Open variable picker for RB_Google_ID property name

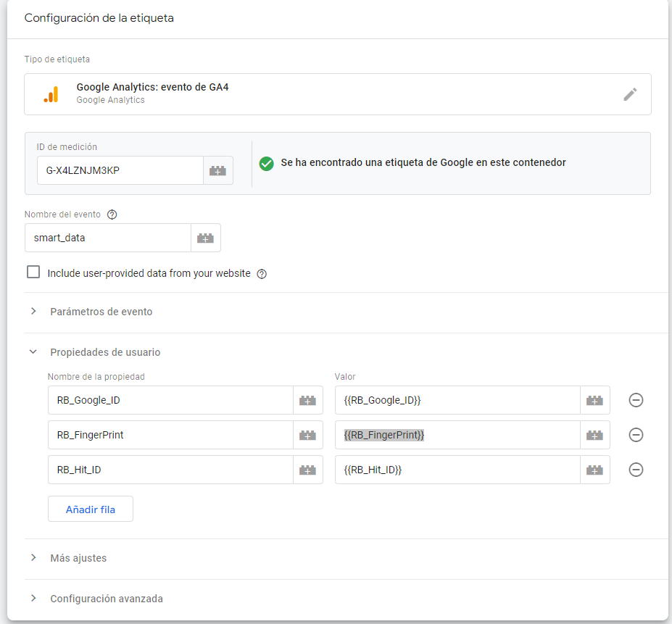point(308,400)
